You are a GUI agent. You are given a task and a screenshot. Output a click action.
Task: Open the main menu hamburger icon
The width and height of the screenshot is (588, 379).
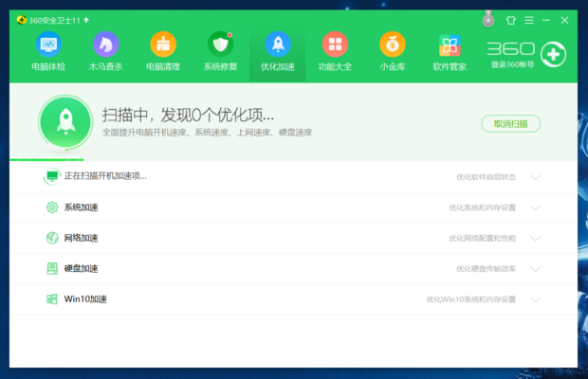coord(529,20)
